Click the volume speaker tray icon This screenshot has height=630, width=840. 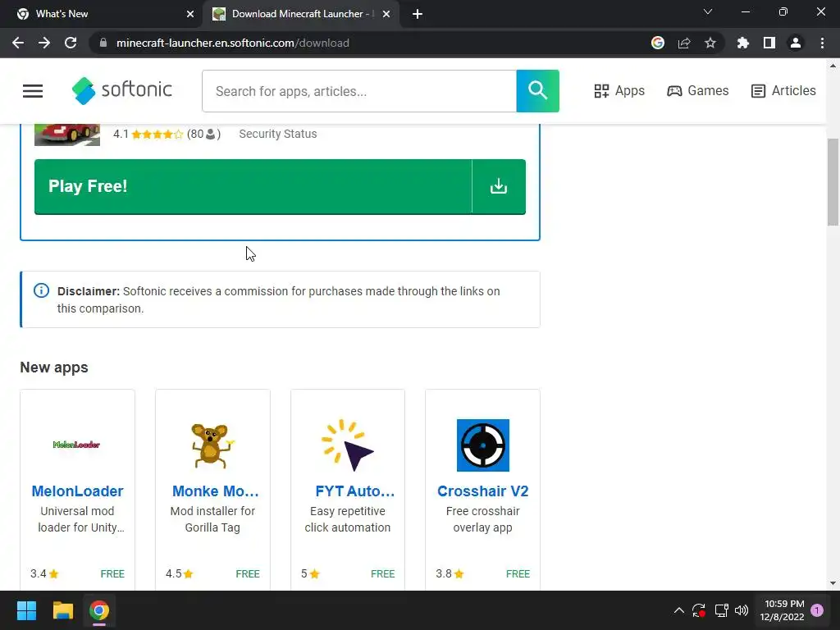pyautogui.click(x=742, y=610)
